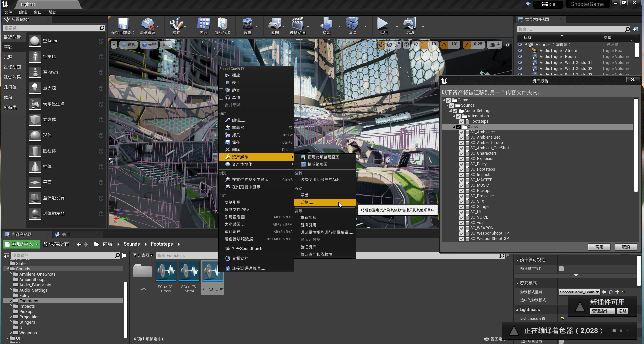
Task: Dismiss the plugin notification with Ignore button
Action: point(622,311)
